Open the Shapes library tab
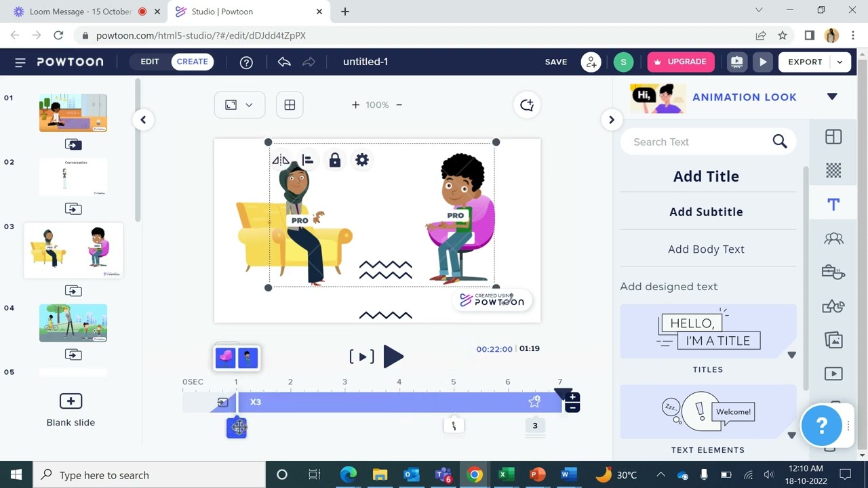This screenshot has height=488, width=868. (x=833, y=306)
